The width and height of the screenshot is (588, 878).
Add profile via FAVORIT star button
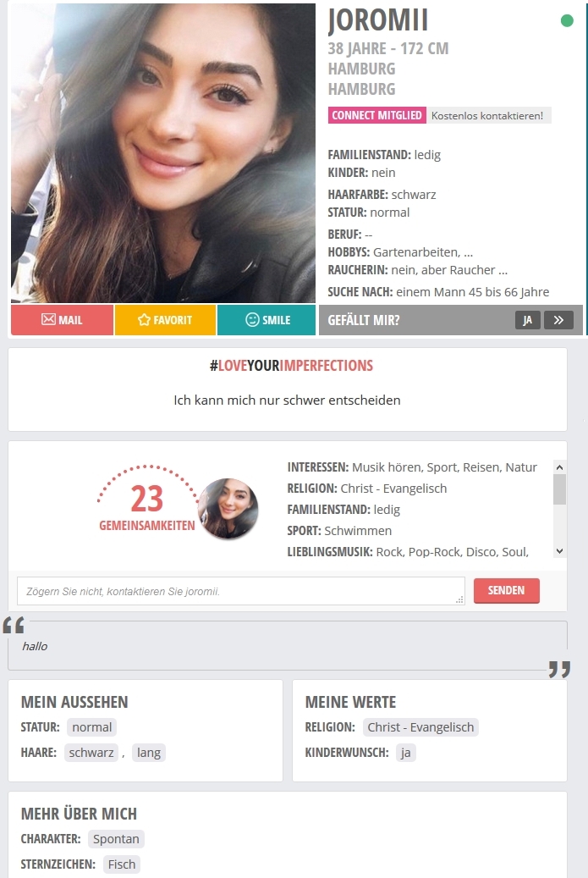[165, 320]
